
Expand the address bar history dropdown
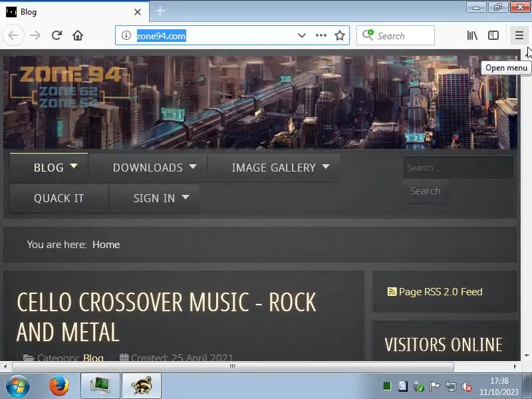pos(302,35)
